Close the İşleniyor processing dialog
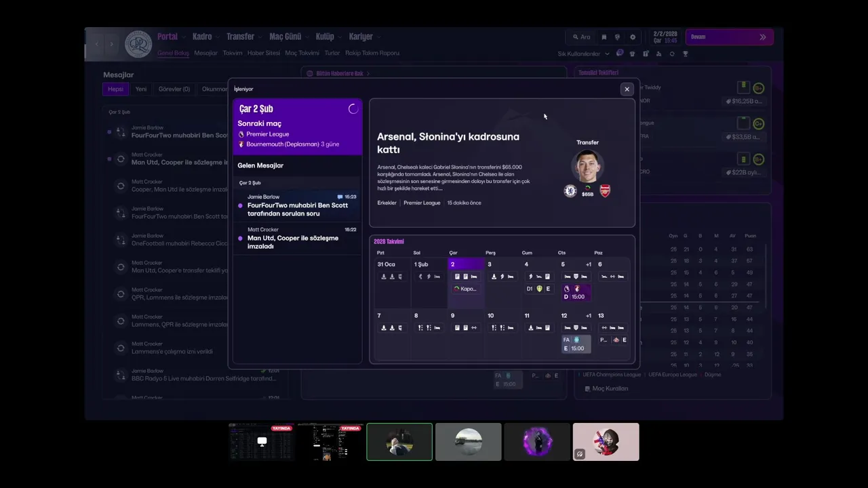Screen dimensions: 868x488 [x=627, y=89]
